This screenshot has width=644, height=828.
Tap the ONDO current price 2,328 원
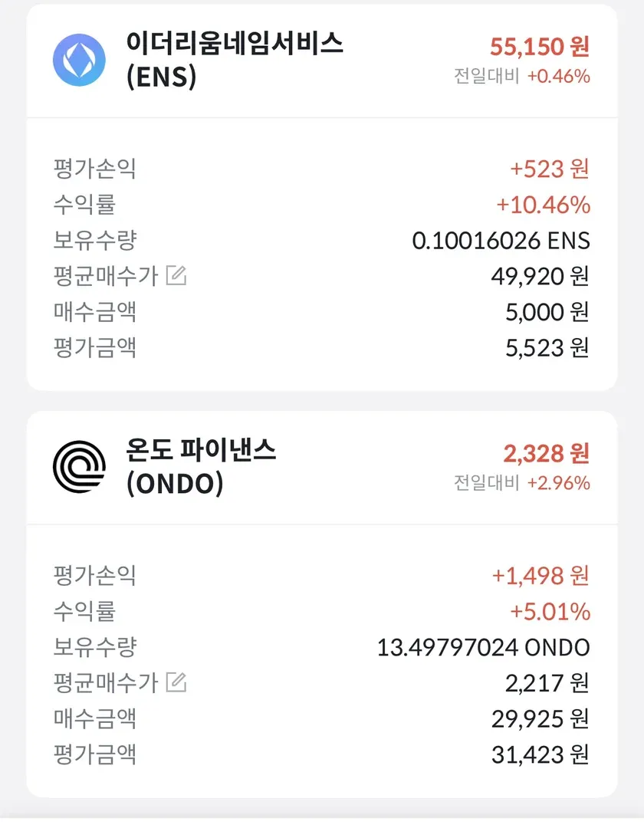[547, 453]
